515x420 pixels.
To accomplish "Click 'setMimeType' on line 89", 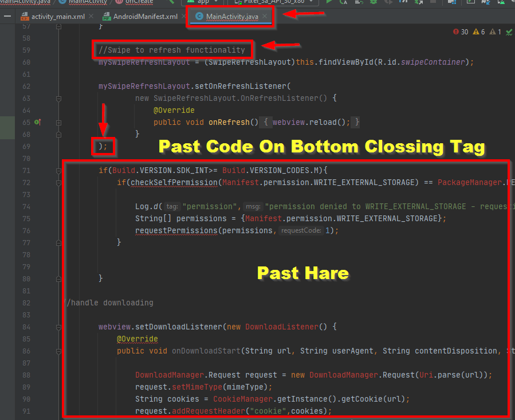I will pos(197,387).
